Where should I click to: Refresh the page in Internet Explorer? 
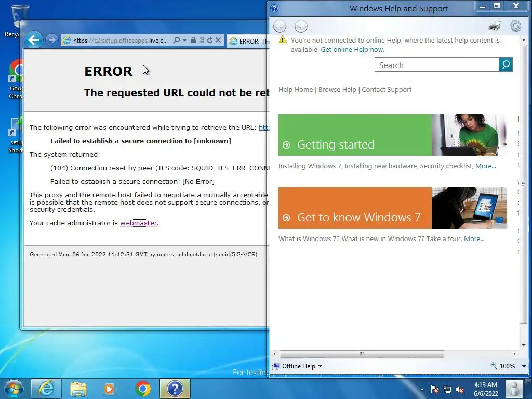click(x=210, y=40)
